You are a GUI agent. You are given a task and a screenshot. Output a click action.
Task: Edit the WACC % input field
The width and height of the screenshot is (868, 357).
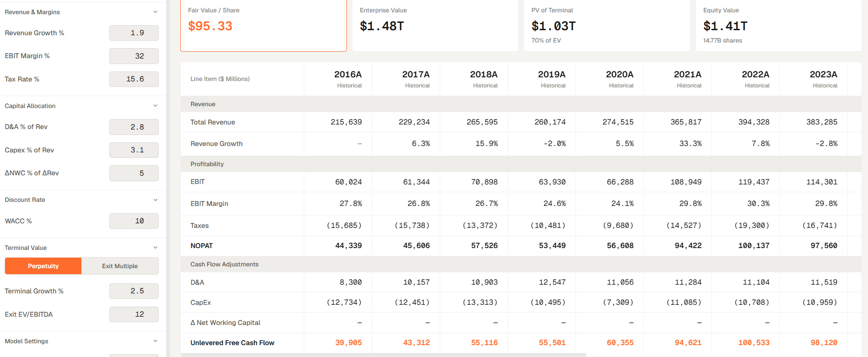[134, 221]
